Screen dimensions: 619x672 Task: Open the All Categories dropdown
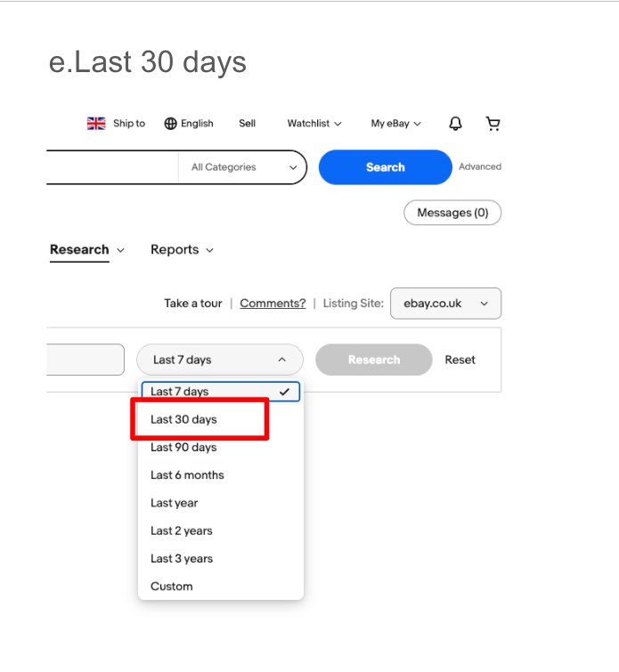coord(243,167)
